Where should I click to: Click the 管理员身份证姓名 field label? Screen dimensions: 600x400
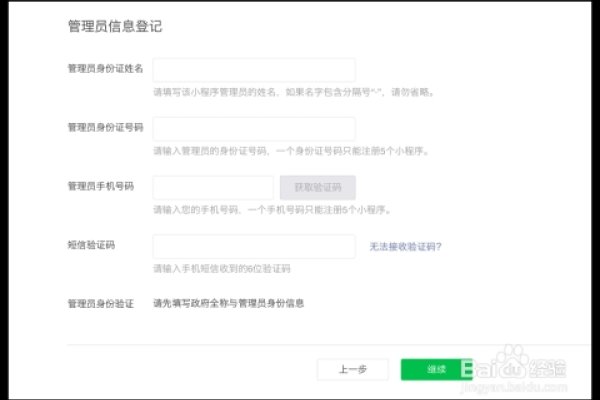[104, 68]
